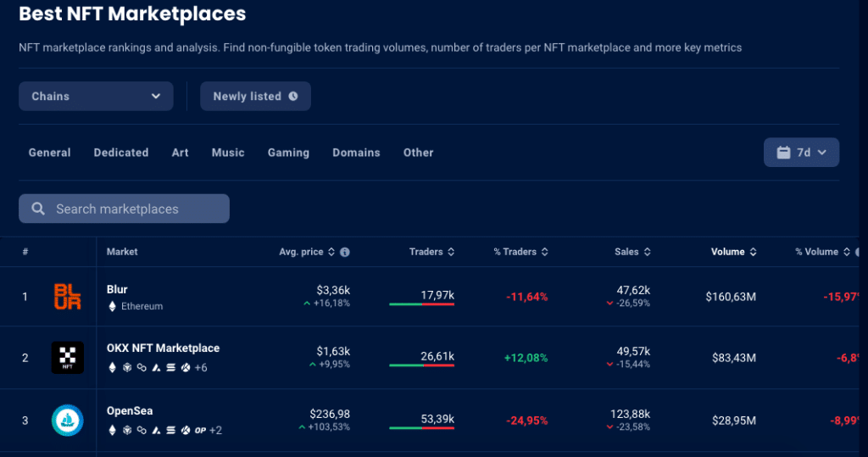This screenshot has height=457, width=868.
Task: Click OKX's $83,43M volume value
Action: click(x=734, y=358)
